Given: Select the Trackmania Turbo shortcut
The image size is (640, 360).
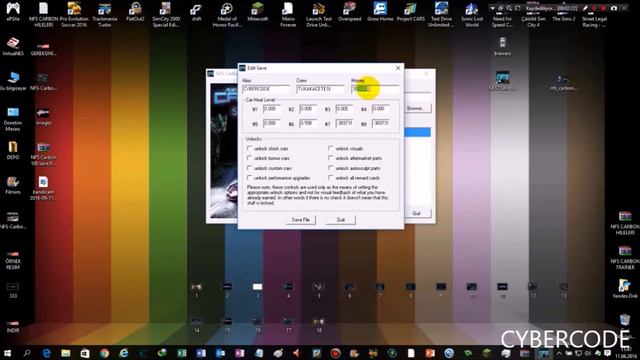Looking at the screenshot, I should [104, 14].
